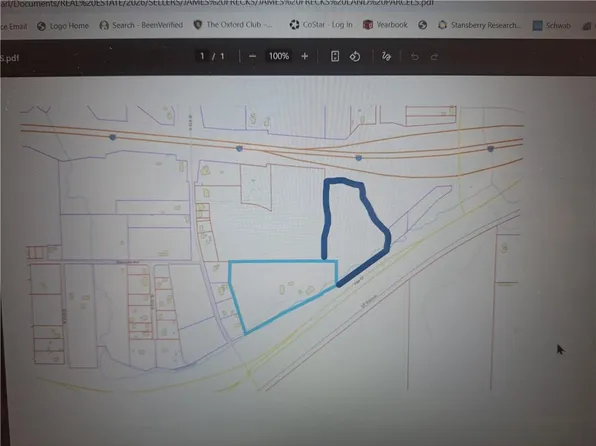Redo the annotation action
The width and height of the screenshot is (596, 446).
434,57
